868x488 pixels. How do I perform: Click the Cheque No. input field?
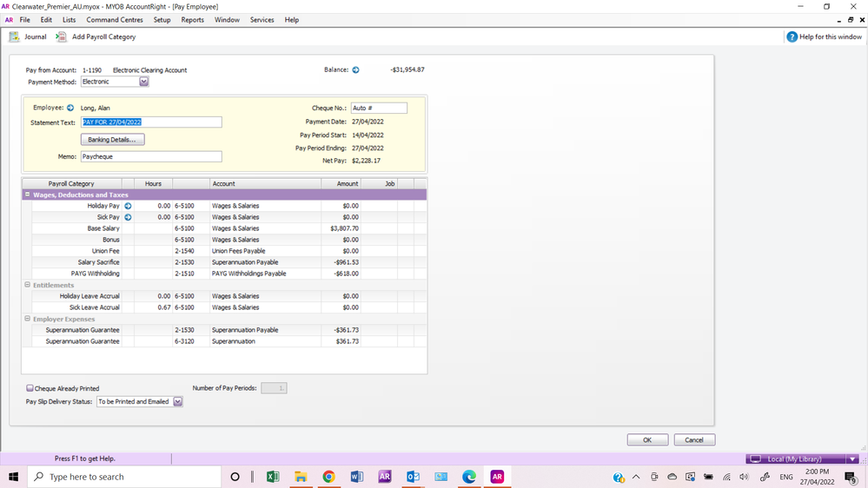379,109
